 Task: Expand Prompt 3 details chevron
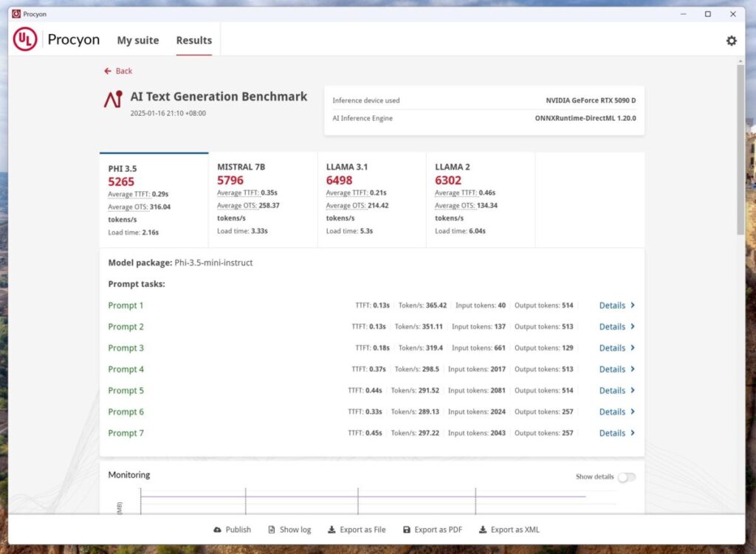tap(633, 347)
